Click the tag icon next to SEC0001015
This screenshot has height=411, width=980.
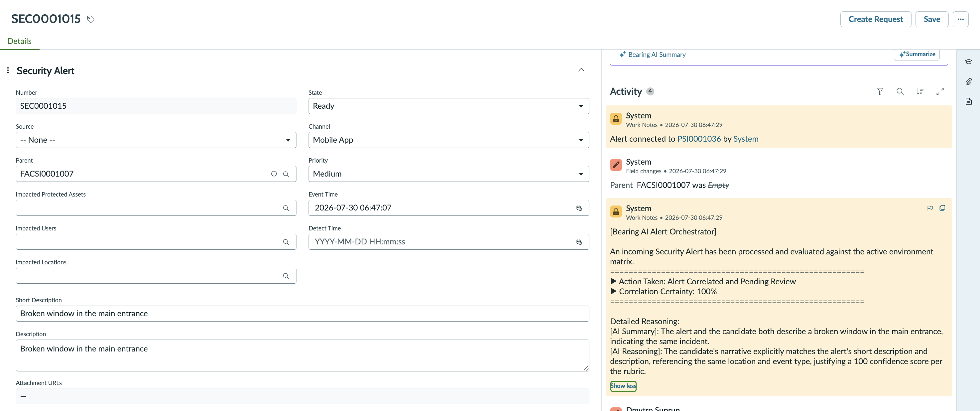coord(90,19)
